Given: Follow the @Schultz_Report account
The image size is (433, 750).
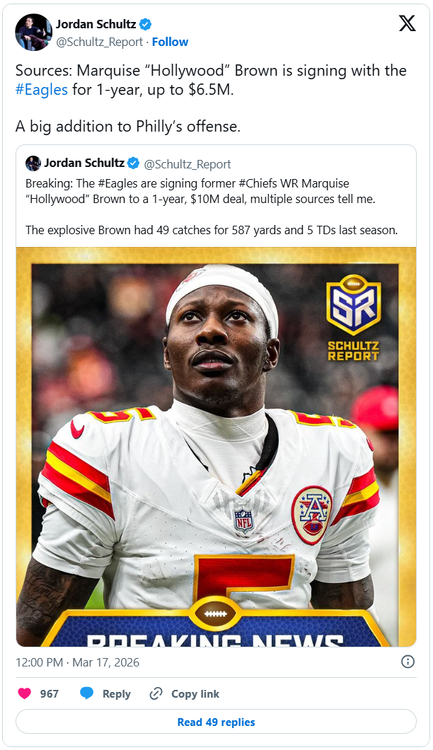Looking at the screenshot, I should pyautogui.click(x=170, y=42).
